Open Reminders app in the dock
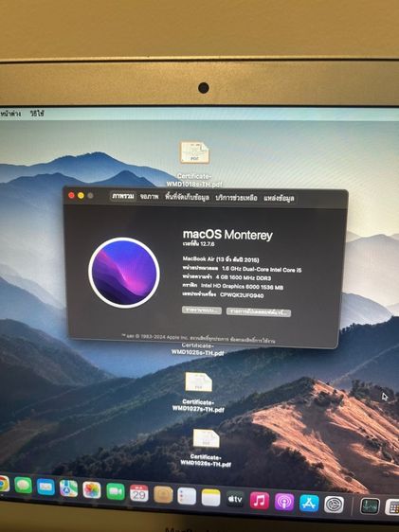 [187, 496]
